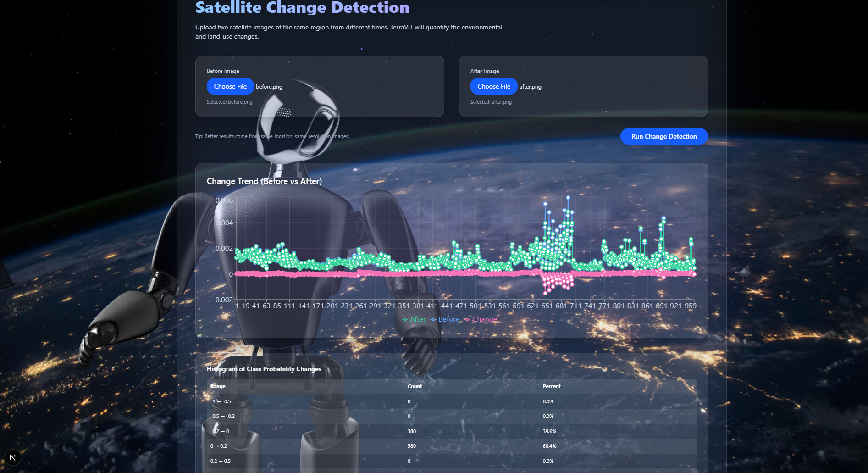Click the Count column header
868x473 pixels.
(415, 386)
